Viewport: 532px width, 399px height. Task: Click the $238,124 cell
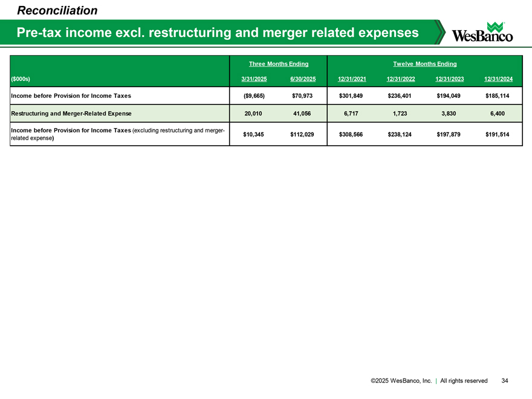(x=400, y=134)
